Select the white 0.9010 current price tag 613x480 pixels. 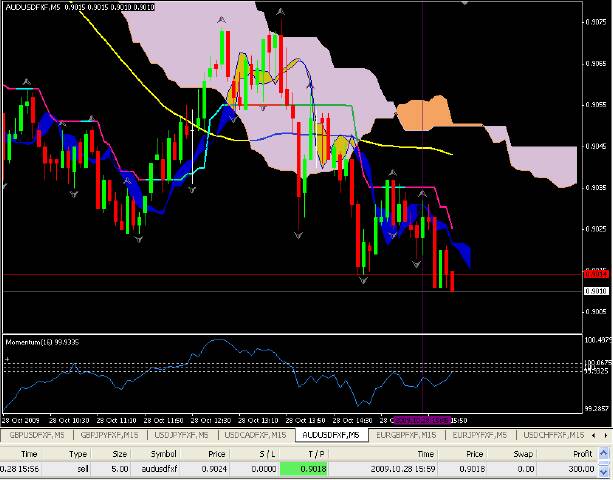click(596, 291)
